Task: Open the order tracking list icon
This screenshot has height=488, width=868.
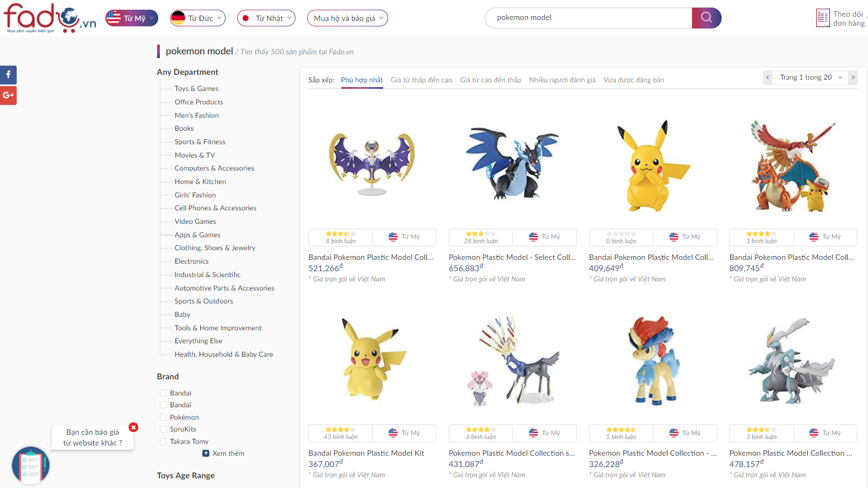Action: 822,18
